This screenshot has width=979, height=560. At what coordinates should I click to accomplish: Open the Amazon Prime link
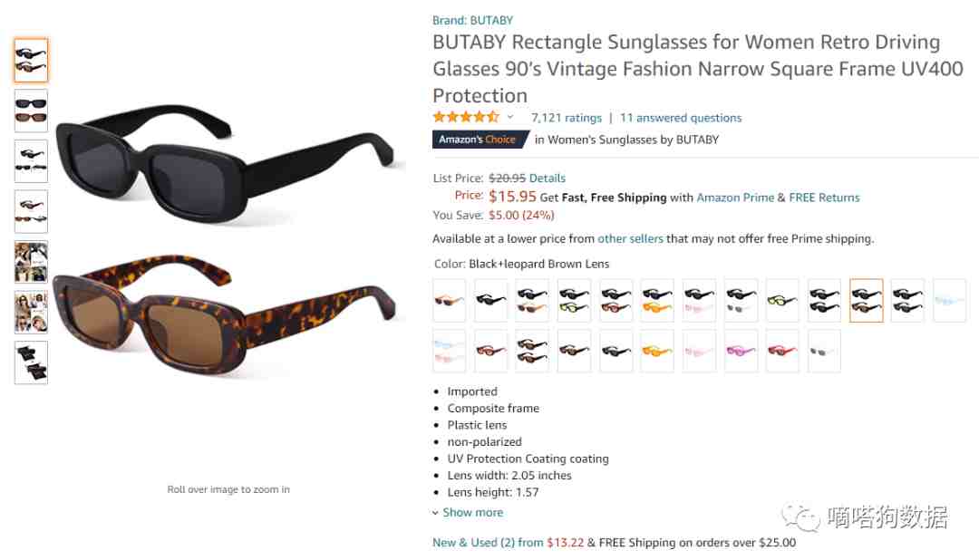tap(735, 198)
